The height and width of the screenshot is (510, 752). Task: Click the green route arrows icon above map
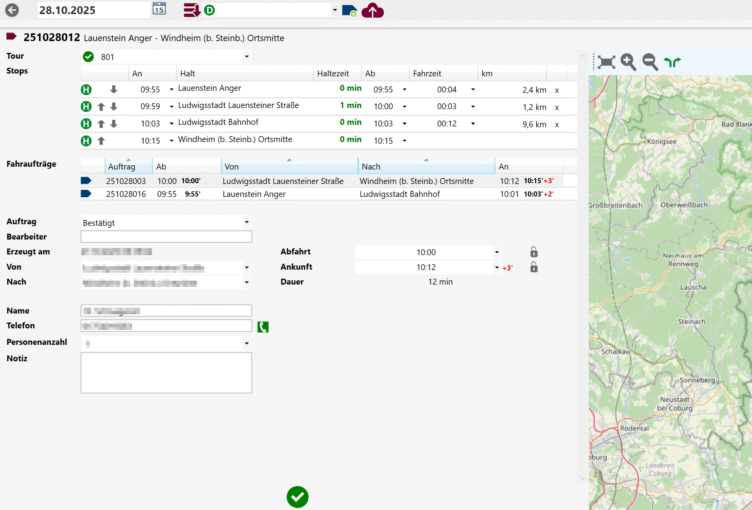pos(673,62)
